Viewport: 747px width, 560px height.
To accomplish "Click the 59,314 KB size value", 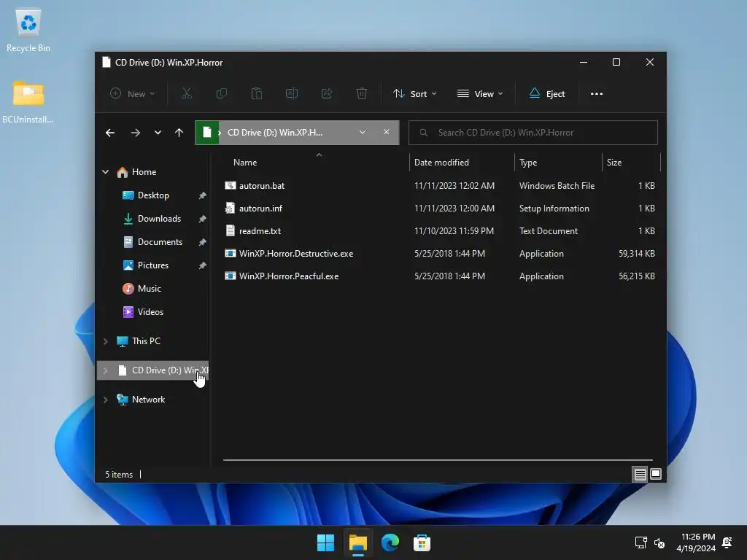I will click(x=636, y=253).
